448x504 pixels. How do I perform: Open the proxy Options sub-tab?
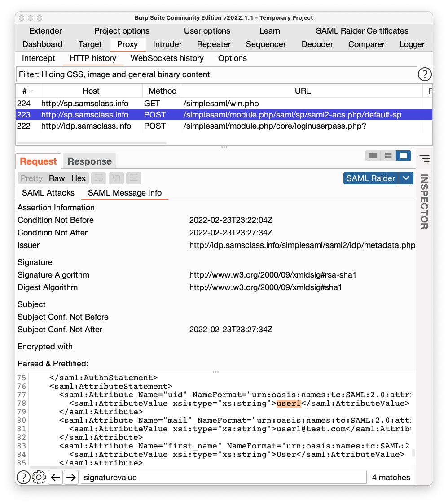233,58
